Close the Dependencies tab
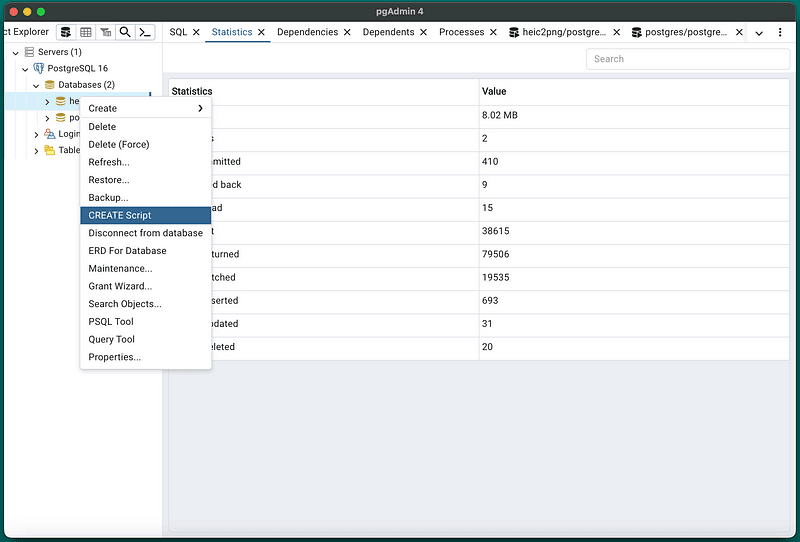 (347, 32)
